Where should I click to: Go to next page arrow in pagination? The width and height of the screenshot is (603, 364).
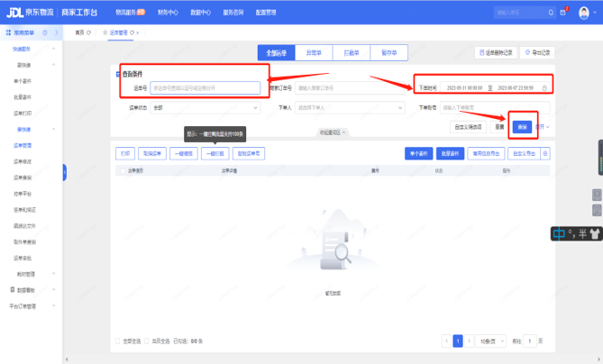[469, 341]
